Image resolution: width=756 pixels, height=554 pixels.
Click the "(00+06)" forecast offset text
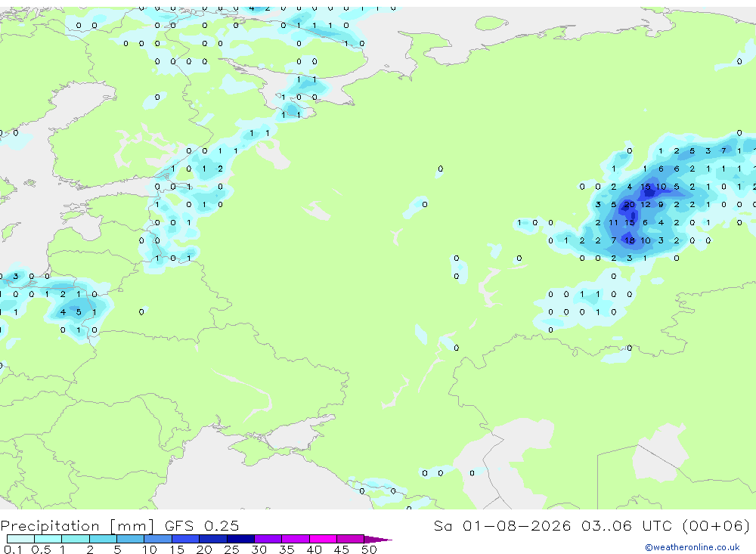coord(717,525)
